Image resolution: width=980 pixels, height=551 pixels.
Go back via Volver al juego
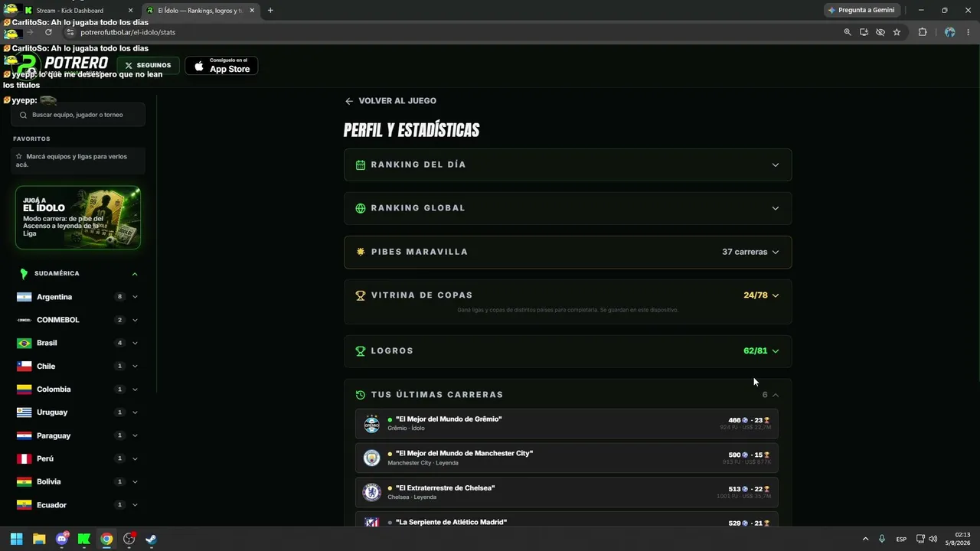(x=390, y=101)
